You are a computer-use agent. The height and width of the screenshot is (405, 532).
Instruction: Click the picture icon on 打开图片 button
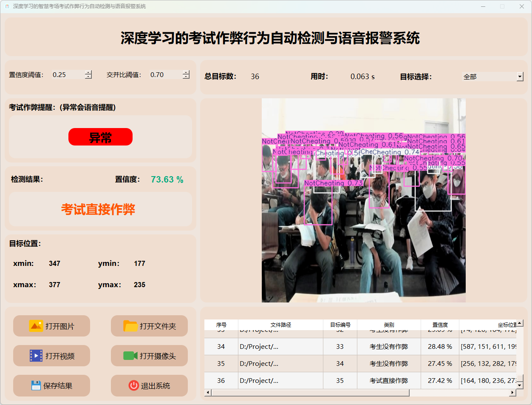(x=36, y=326)
